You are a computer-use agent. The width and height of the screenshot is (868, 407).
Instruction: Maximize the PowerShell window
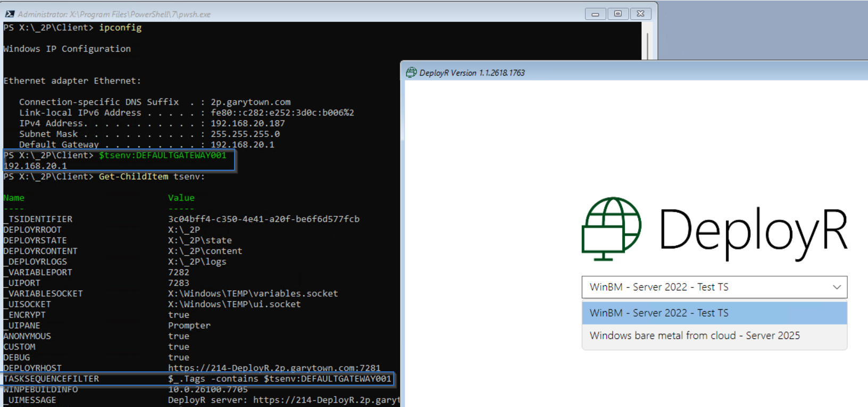tap(617, 14)
